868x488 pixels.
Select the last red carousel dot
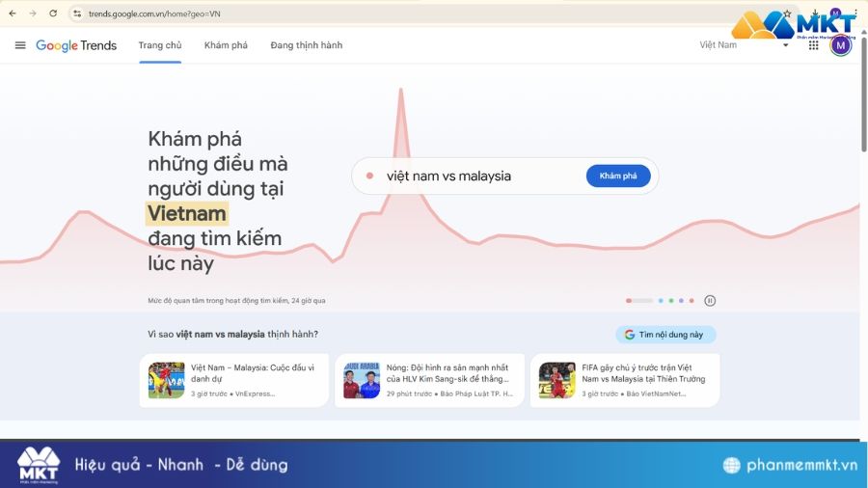click(x=692, y=301)
